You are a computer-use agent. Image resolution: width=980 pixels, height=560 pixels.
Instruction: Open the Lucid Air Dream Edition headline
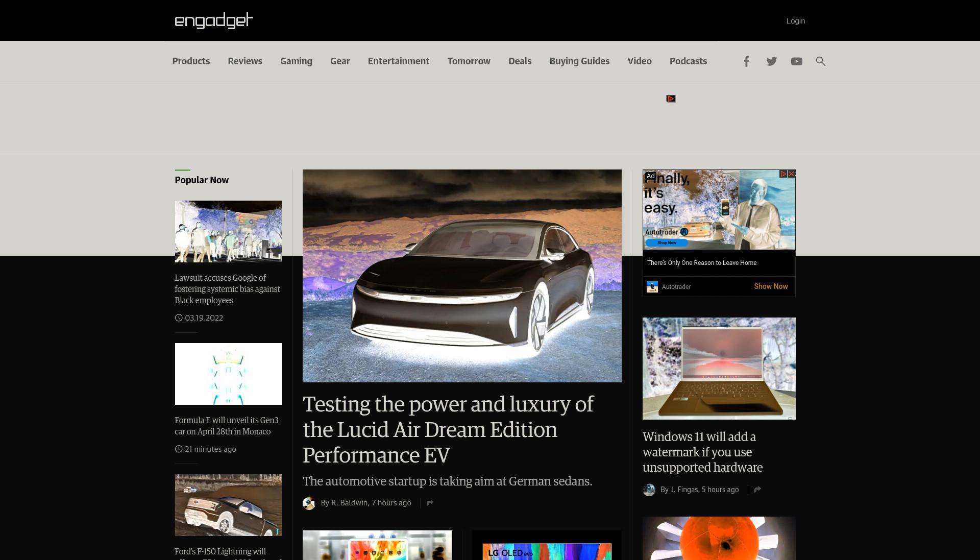point(448,429)
